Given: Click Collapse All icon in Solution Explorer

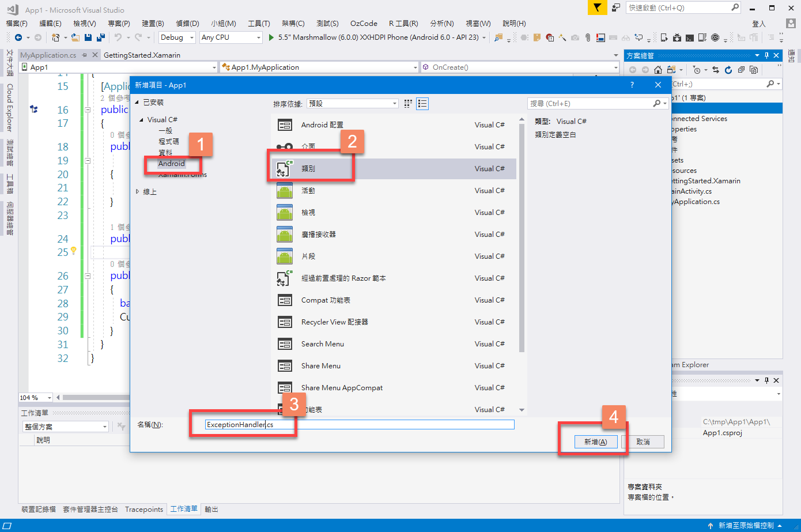Looking at the screenshot, I should click(741, 70).
